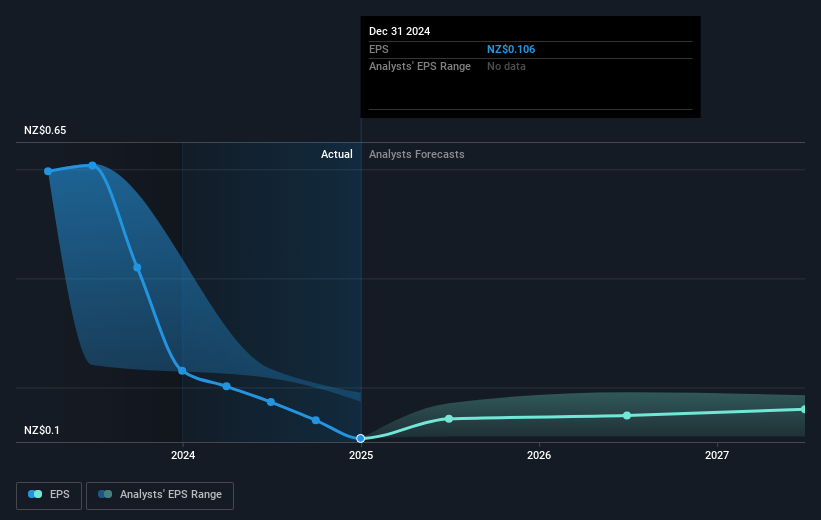Image resolution: width=821 pixels, height=520 pixels.
Task: Click the NZ$0.1 y-axis label
Action: click(42, 430)
